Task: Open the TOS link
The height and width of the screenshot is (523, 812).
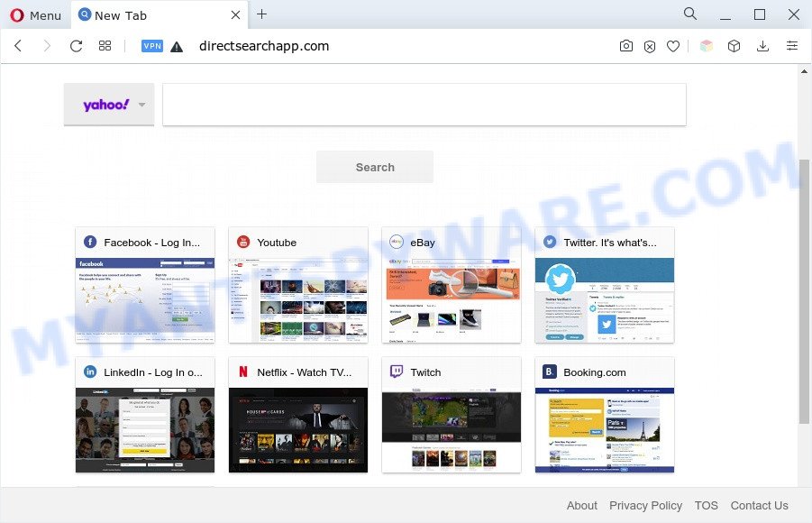Action: click(706, 505)
